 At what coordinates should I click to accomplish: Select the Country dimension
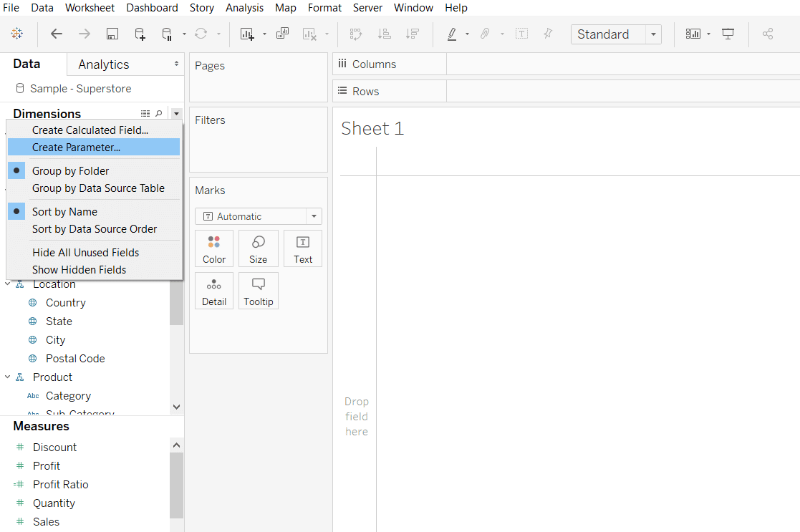pyautogui.click(x=66, y=302)
